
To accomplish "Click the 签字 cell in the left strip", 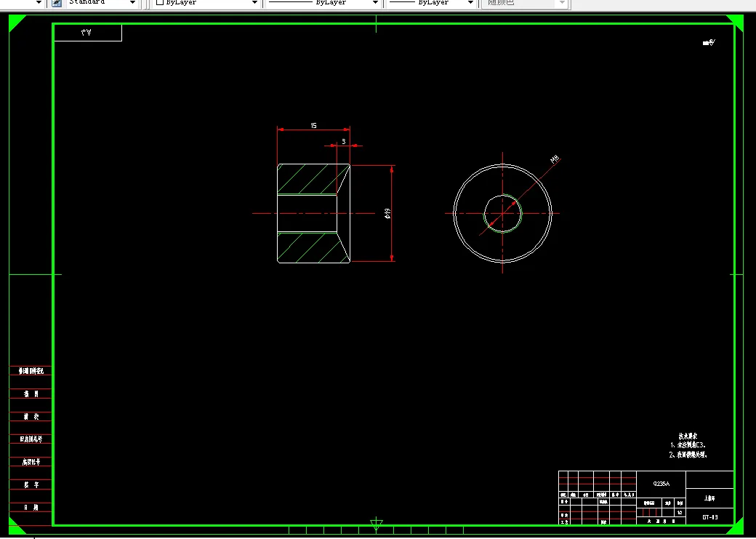I will [31, 485].
